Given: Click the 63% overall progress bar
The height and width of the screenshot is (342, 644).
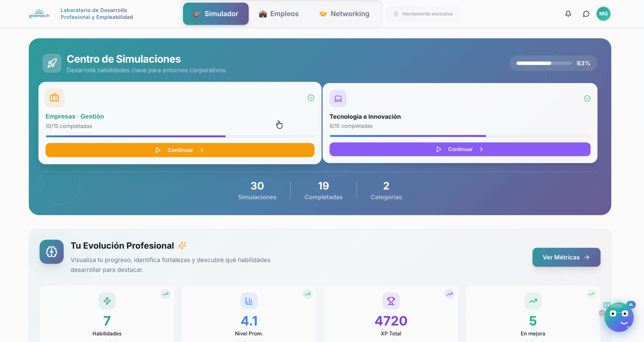Looking at the screenshot, I should [x=544, y=63].
